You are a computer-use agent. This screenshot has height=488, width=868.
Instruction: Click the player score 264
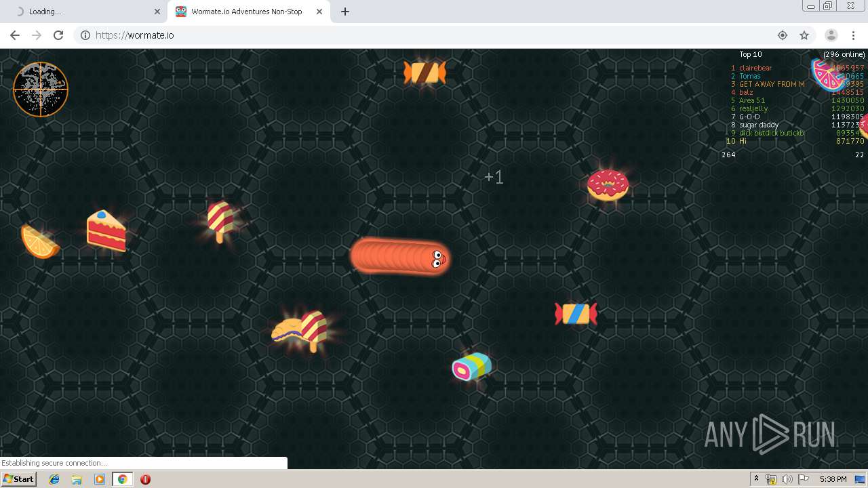pyautogui.click(x=728, y=155)
